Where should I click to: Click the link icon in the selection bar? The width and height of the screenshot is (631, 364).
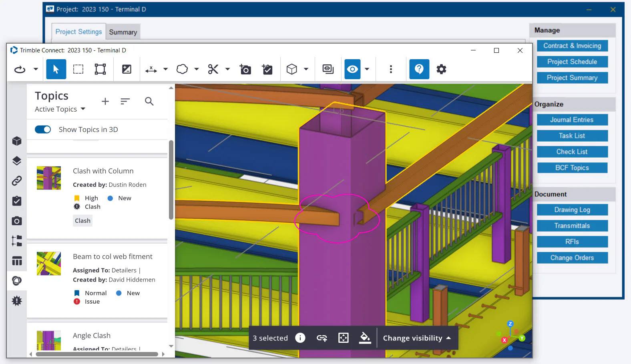(x=322, y=338)
